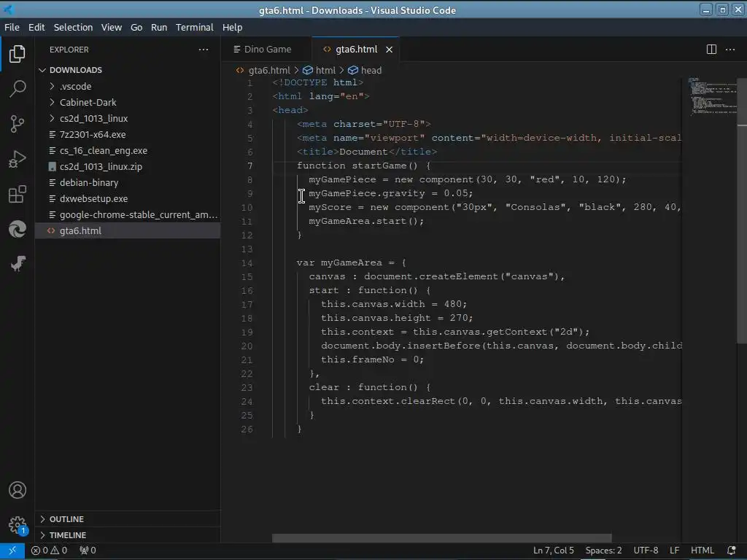747x560 pixels.
Task: Select the gta6.html editor tab
Action: pos(355,50)
